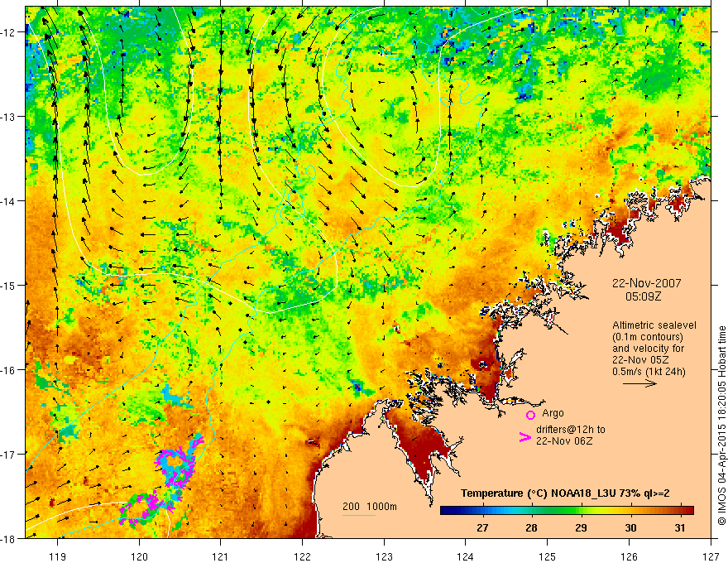Click longitude axis label 124

point(466,556)
